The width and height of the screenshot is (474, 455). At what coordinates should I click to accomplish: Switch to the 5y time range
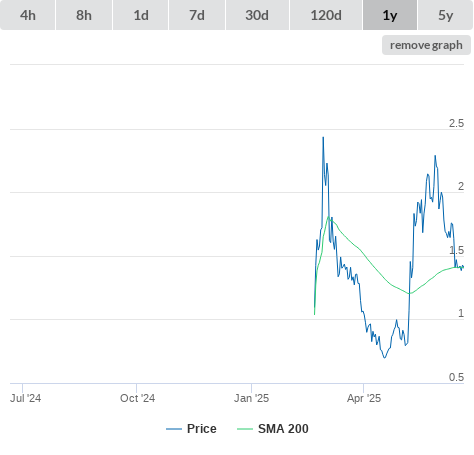[x=445, y=15]
